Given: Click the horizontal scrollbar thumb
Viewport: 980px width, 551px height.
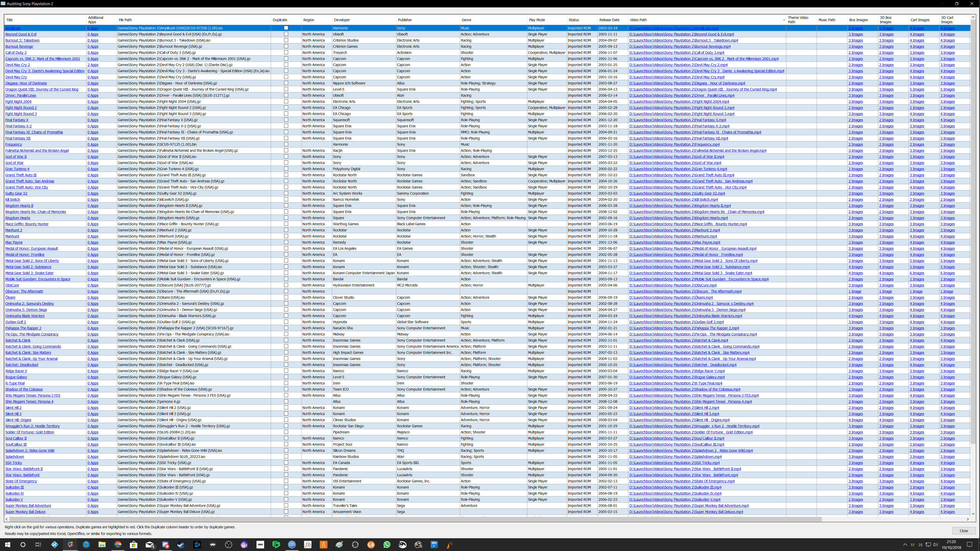Looking at the screenshot, I should coord(415,519).
